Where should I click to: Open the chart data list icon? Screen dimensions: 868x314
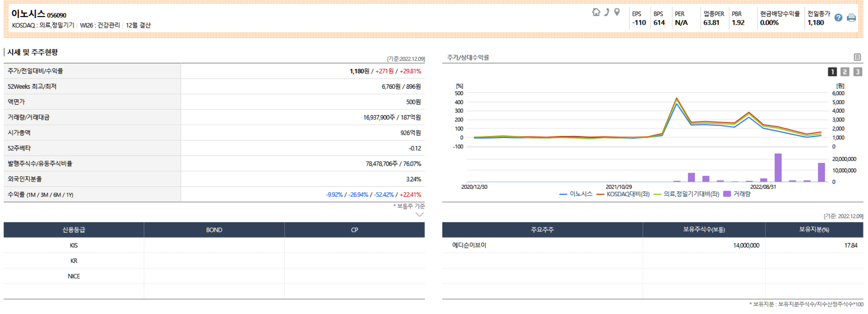857,57
